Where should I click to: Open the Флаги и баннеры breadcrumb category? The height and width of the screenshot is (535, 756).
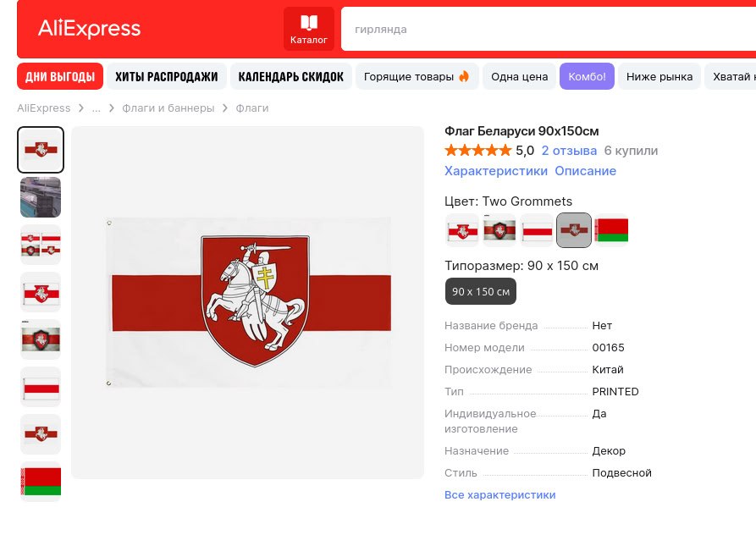[x=168, y=108]
